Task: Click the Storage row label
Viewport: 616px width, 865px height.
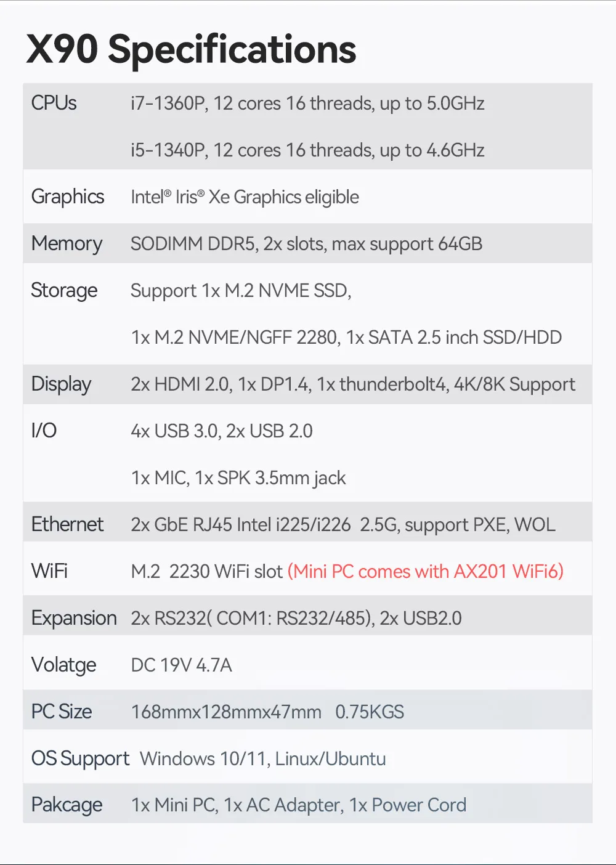Action: pyautogui.click(x=64, y=290)
